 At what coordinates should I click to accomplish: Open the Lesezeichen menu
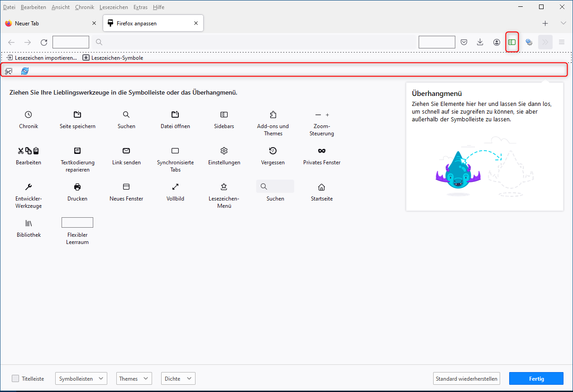point(115,7)
